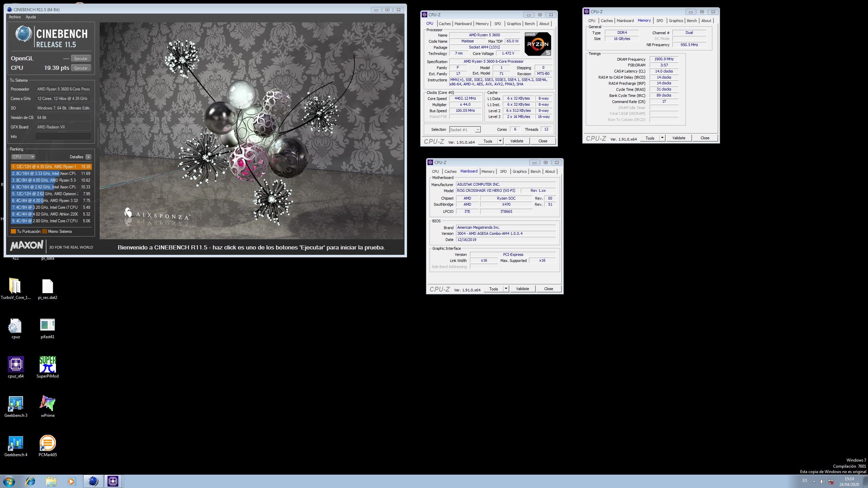Select ranking row 9 Intel Core i7 5.06
Screen dimensions: 868x488
pos(51,221)
